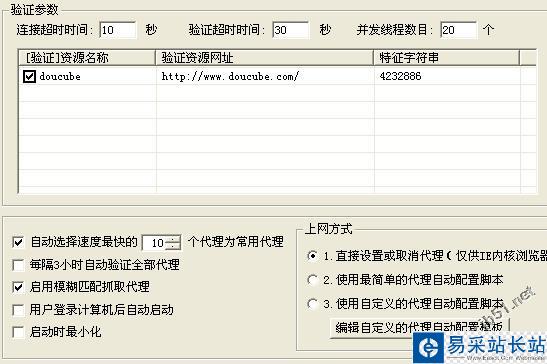Uncheck the doucube resource checkbox
The image size is (547, 364).
(x=29, y=76)
